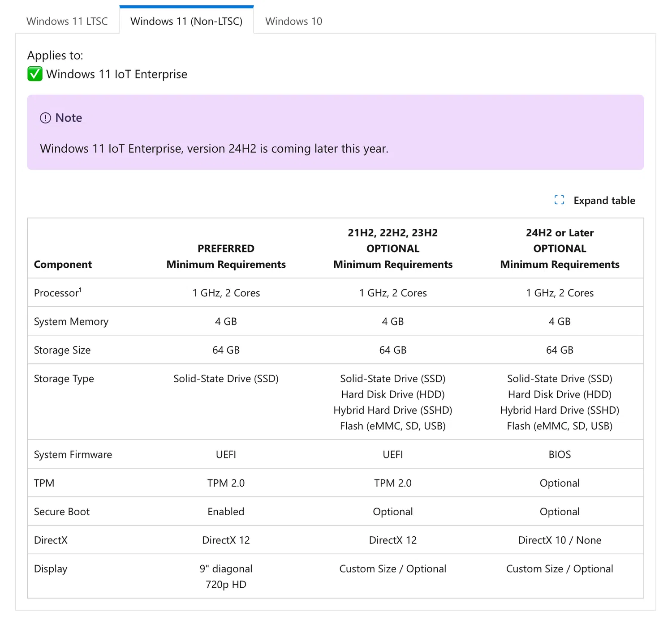Click the DirectX 10 / None cell
The width and height of the screenshot is (672, 620).
[x=560, y=540]
